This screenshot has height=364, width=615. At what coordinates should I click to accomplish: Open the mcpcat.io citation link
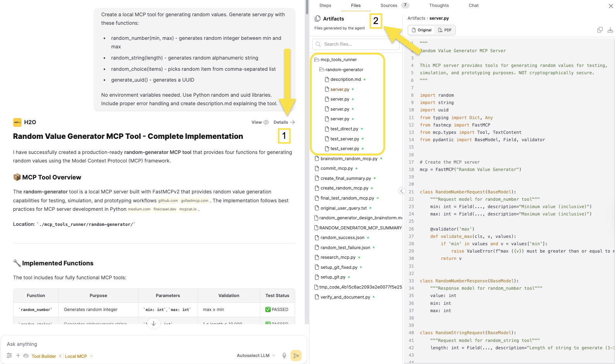188,209
